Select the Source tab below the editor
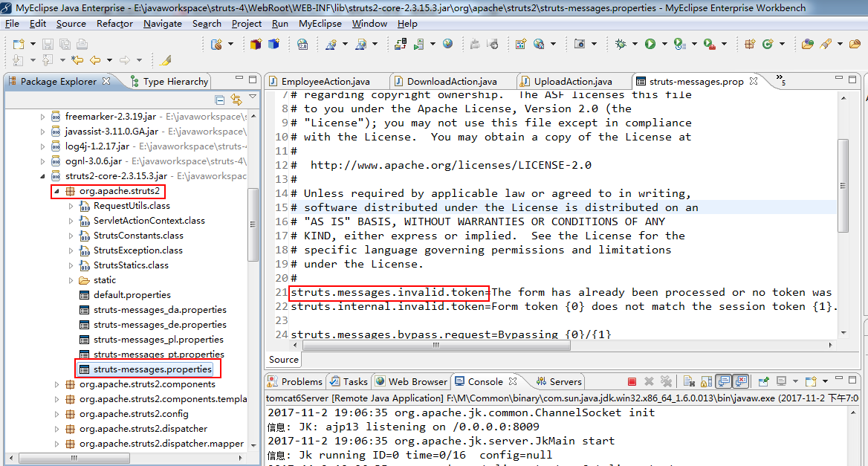The image size is (868, 466). [283, 359]
